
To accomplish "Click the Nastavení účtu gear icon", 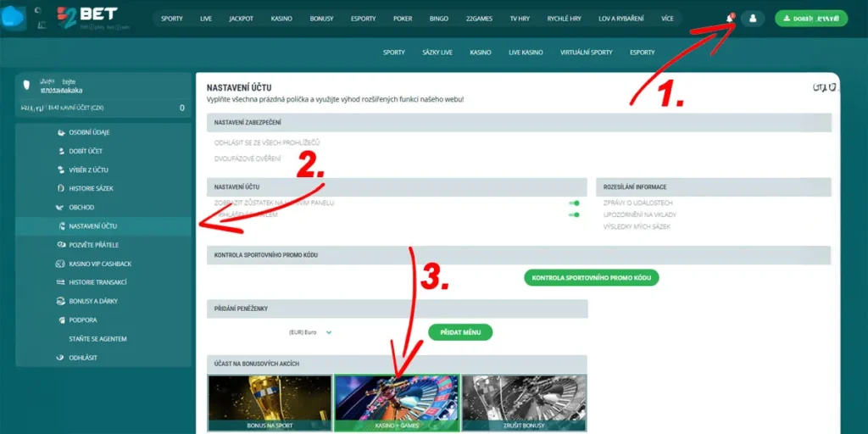I will (61, 225).
